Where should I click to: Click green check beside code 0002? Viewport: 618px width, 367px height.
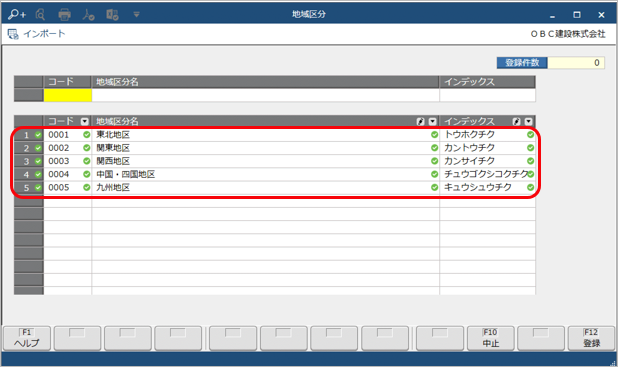pyautogui.click(x=87, y=148)
